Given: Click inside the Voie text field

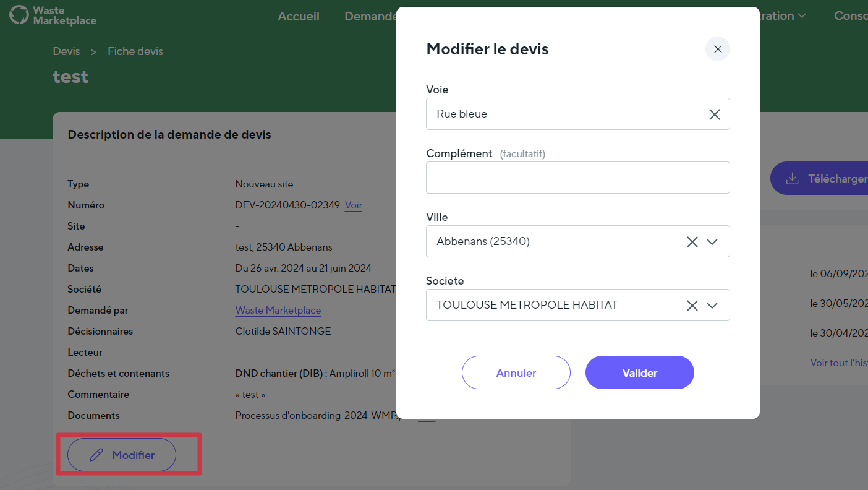Looking at the screenshot, I should (563, 114).
